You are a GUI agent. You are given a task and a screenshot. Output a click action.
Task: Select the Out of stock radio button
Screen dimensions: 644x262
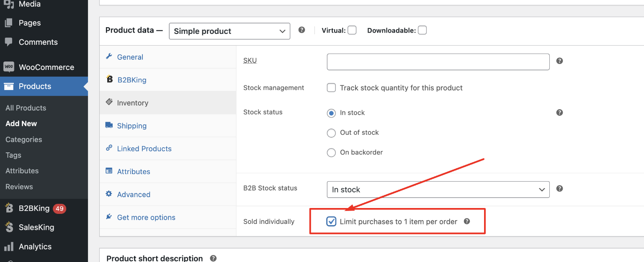click(331, 133)
